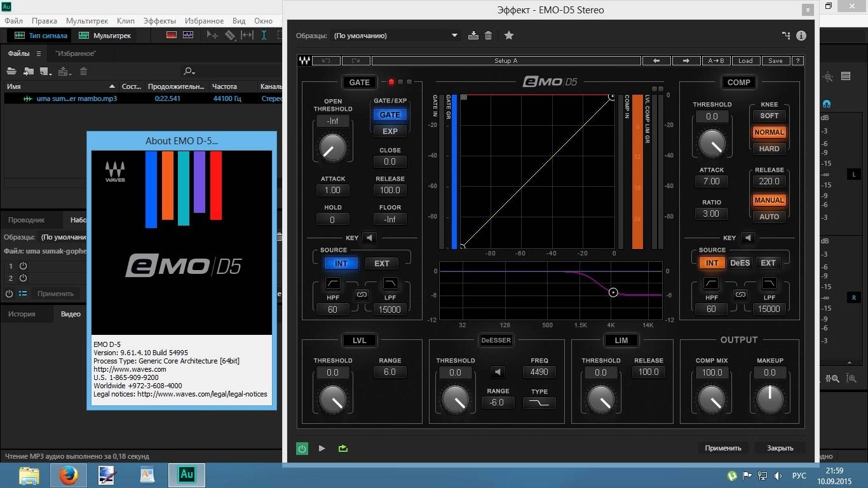Set Gate key source to EXT
This screenshot has height=488, width=868.
382,263
